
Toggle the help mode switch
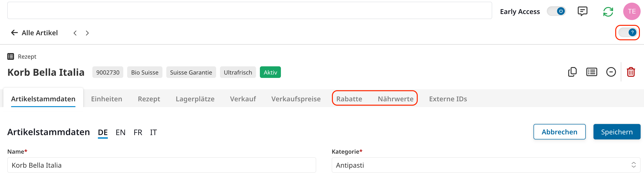tap(627, 33)
